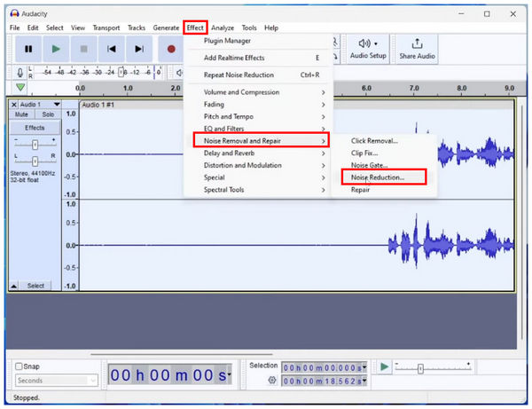The width and height of the screenshot is (532, 409).
Task: Click the track Select button
Action: click(x=35, y=286)
